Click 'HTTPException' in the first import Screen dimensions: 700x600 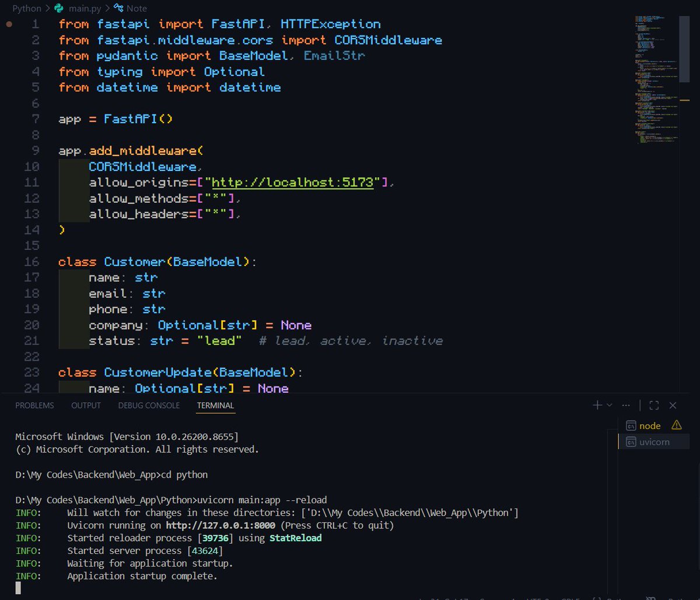point(331,24)
